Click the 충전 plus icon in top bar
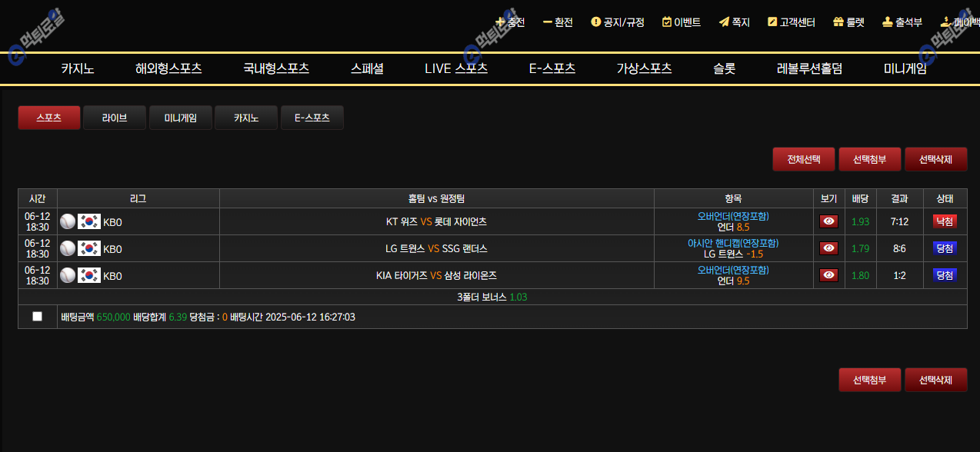 pyautogui.click(x=500, y=22)
